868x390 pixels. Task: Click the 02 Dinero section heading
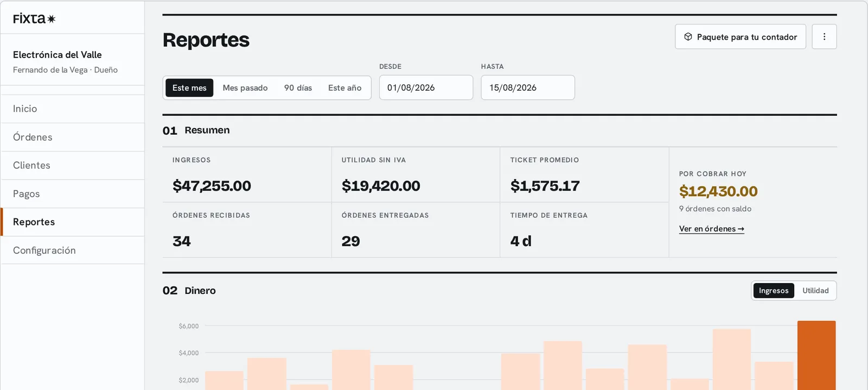click(x=189, y=291)
